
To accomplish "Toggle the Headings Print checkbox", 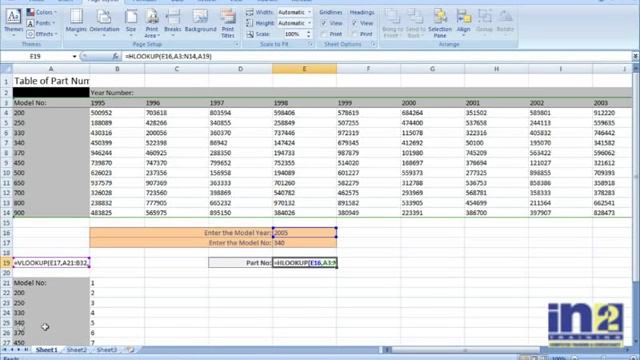I will (x=354, y=34).
